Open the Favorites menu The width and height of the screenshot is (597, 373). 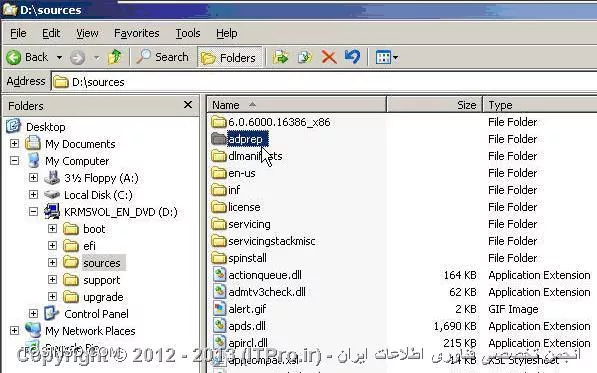click(137, 33)
